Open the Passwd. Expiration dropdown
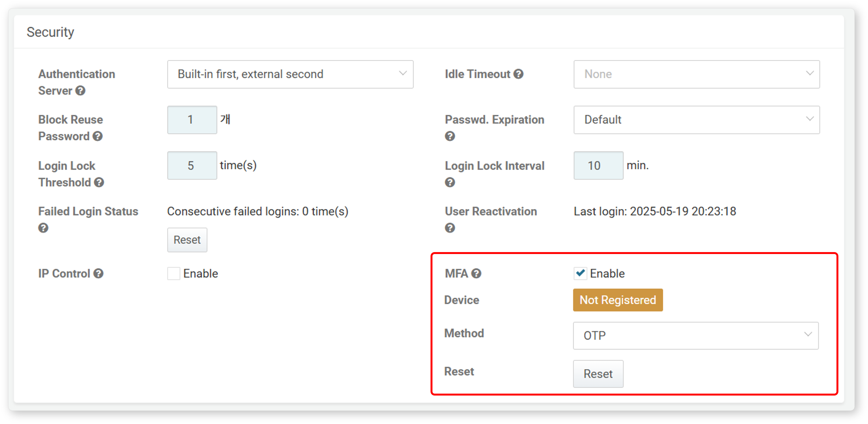 click(x=696, y=120)
